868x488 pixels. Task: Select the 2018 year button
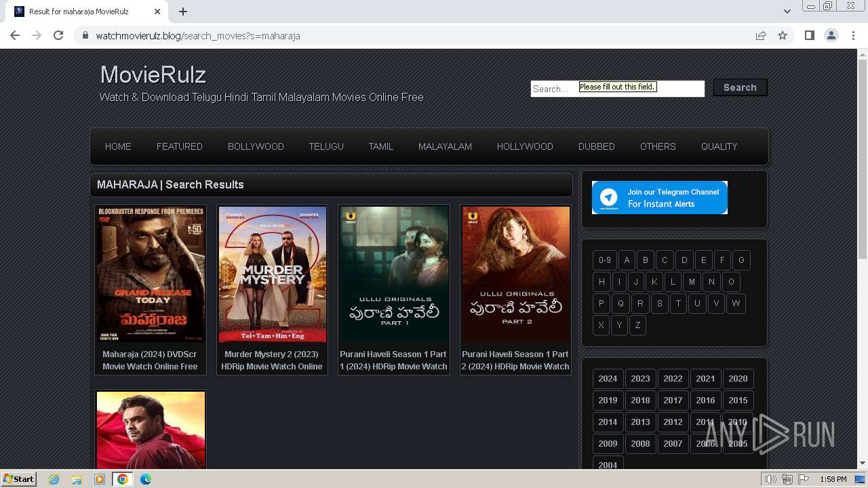pos(640,401)
